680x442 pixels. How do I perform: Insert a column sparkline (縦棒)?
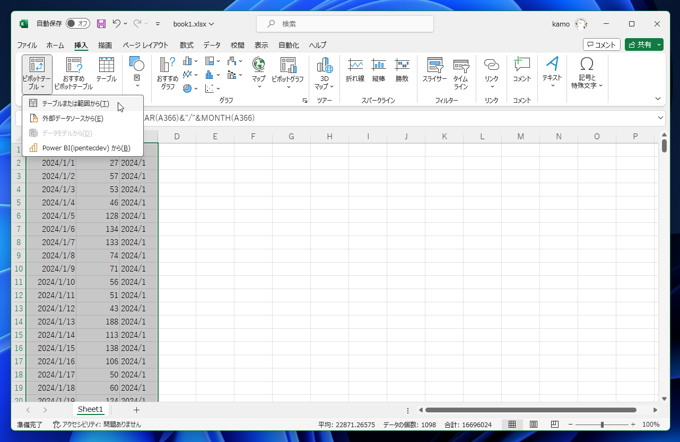pyautogui.click(x=379, y=70)
